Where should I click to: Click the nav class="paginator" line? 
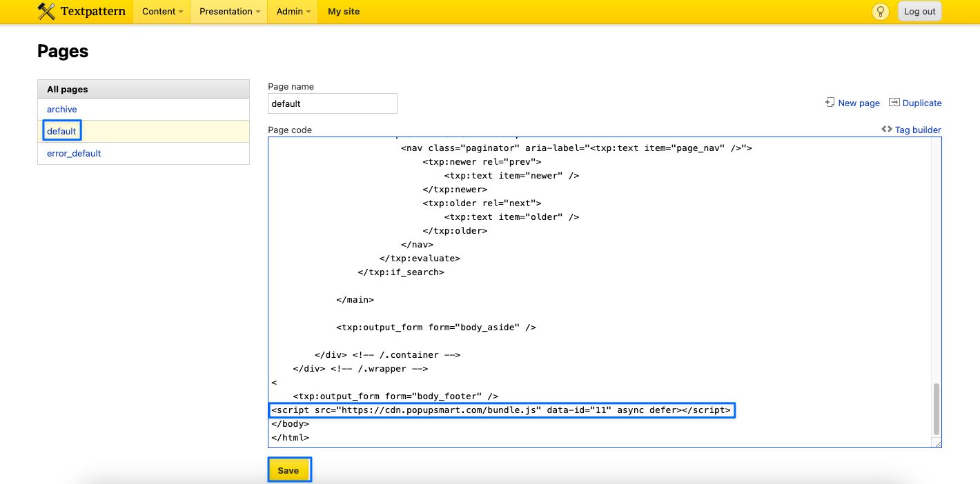pyautogui.click(x=576, y=148)
